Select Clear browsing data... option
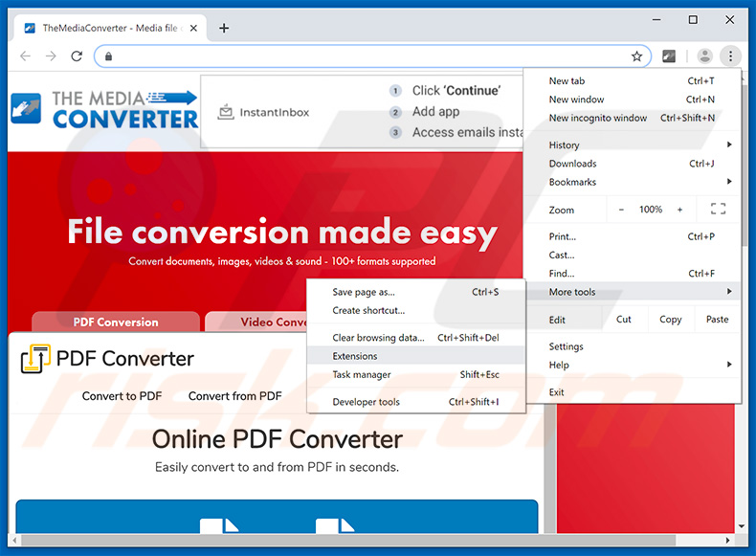The width and height of the screenshot is (756, 556). click(415, 338)
